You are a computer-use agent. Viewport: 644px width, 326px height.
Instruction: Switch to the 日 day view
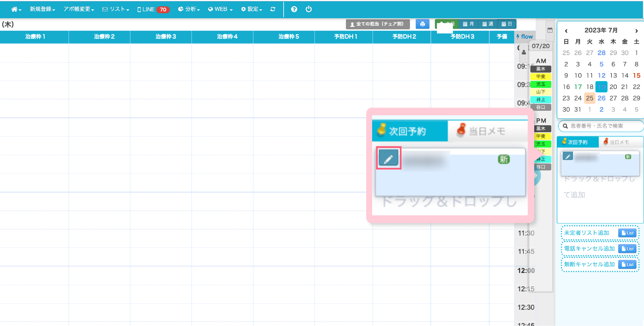[x=507, y=24]
